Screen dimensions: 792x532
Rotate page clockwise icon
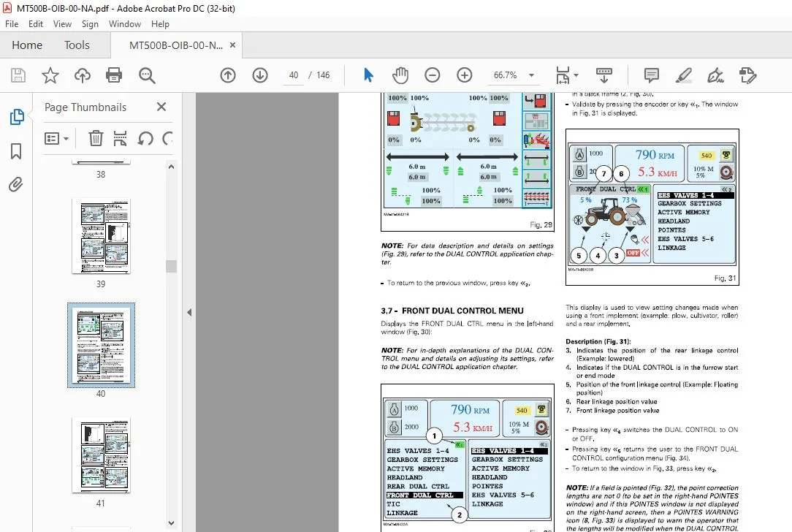pos(167,138)
